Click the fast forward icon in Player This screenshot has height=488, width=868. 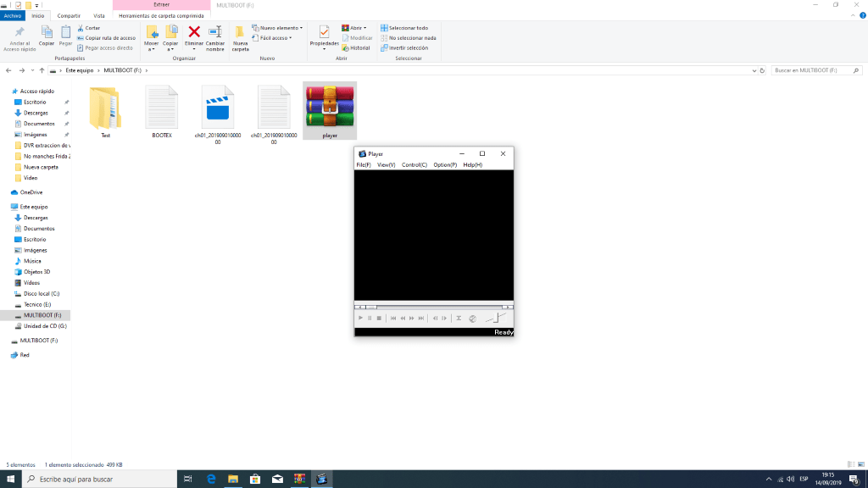411,318
